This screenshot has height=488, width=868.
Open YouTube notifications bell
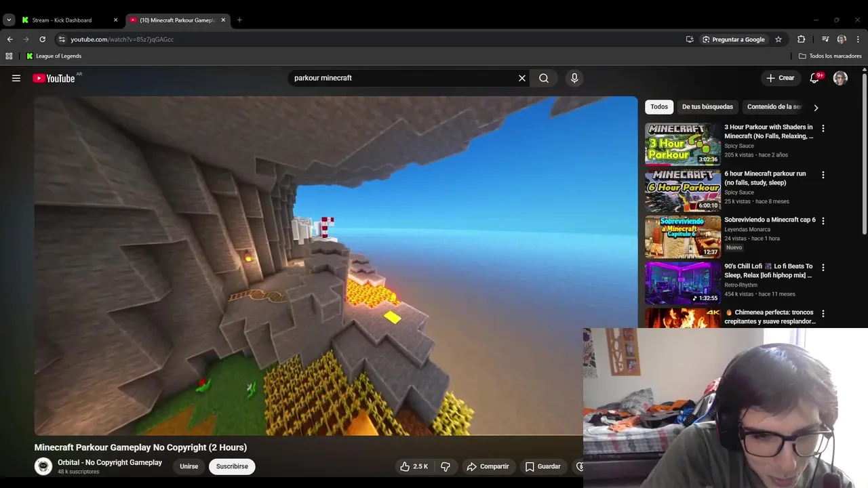point(814,78)
